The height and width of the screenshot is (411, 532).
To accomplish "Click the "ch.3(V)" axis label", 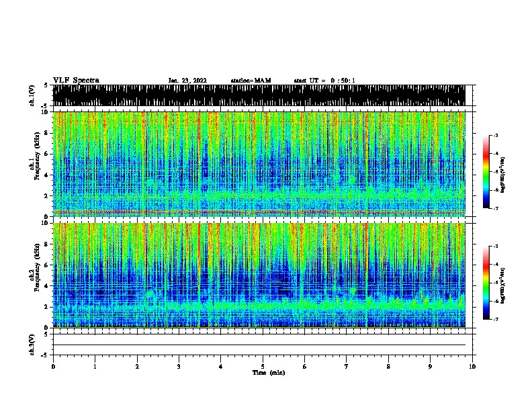I will point(32,345).
